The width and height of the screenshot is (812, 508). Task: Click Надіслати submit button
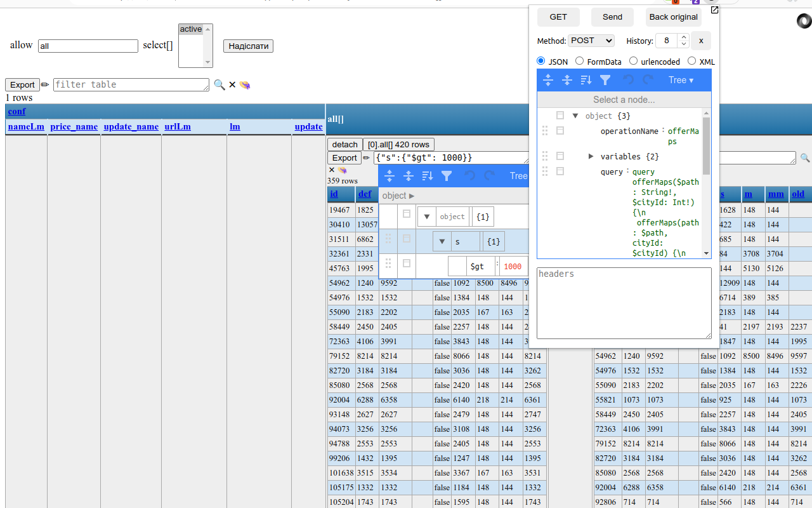click(248, 46)
